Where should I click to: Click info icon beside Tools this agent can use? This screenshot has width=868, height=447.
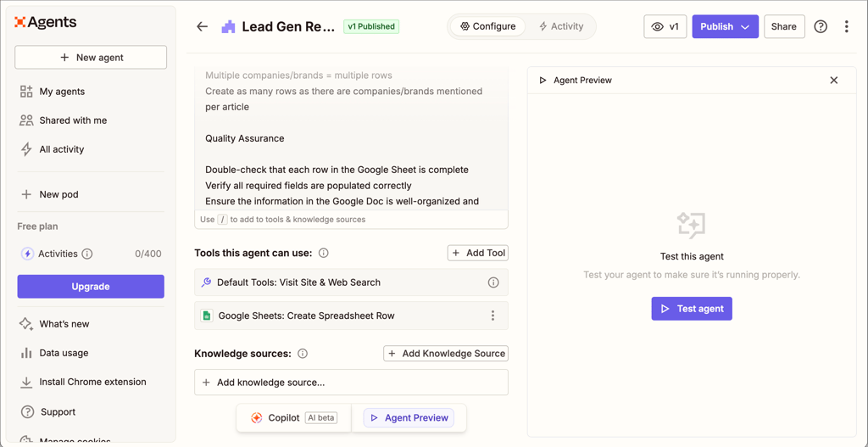click(x=324, y=253)
